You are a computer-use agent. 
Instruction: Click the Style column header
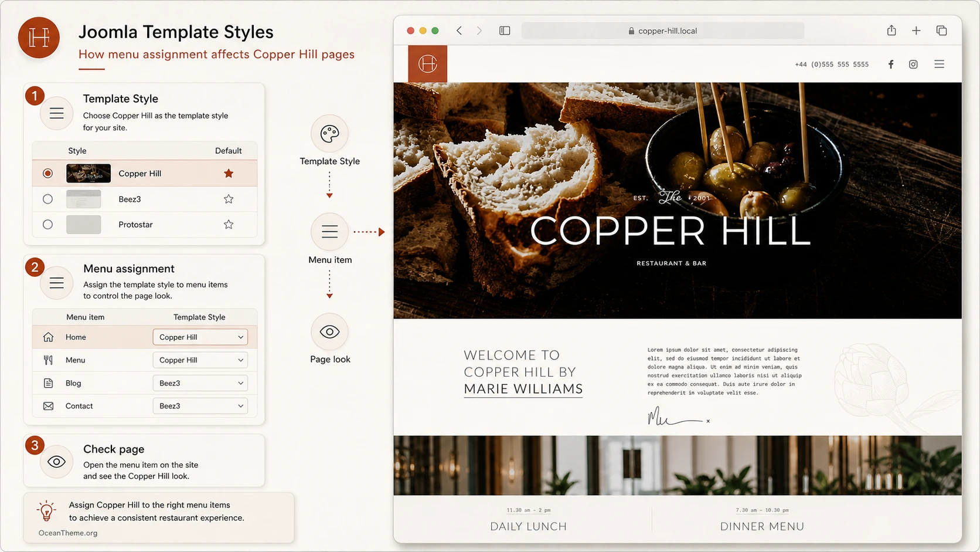77,151
